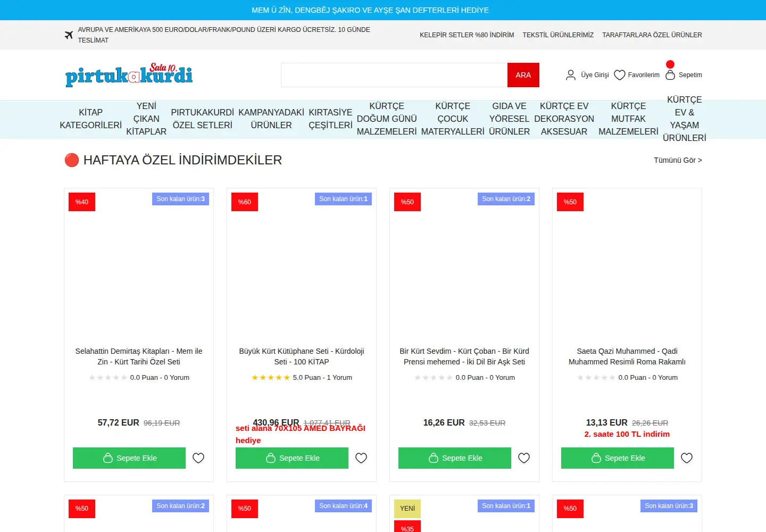Favorite the Selahattin Demirtaş Kitapları set

click(198, 458)
